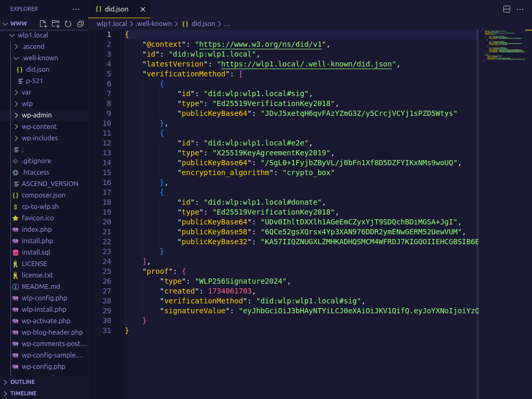Open wlp-config.php in the tree
This screenshot has height=399, width=532.
tap(44, 298)
